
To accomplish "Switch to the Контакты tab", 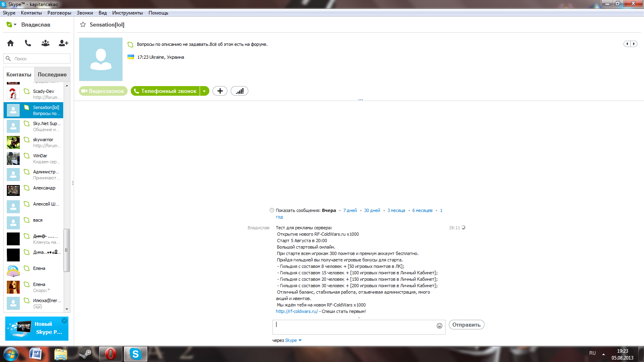I will tap(19, 74).
